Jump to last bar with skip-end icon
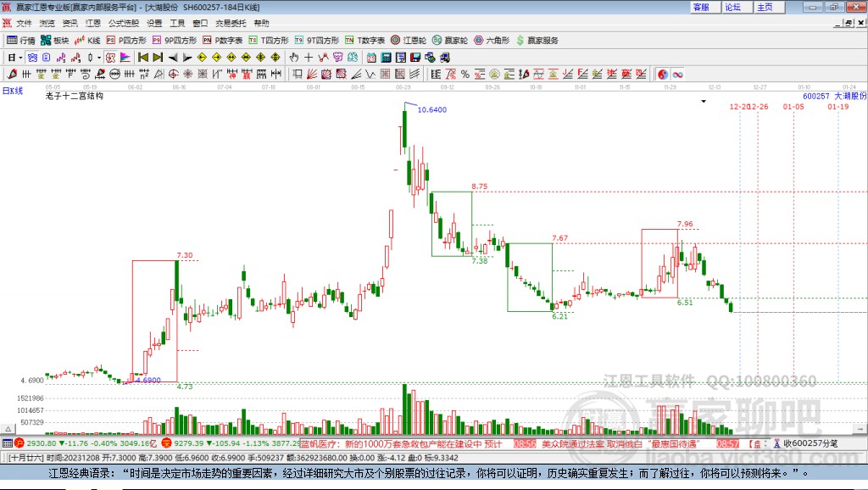The width and height of the screenshot is (868, 490). (x=158, y=58)
